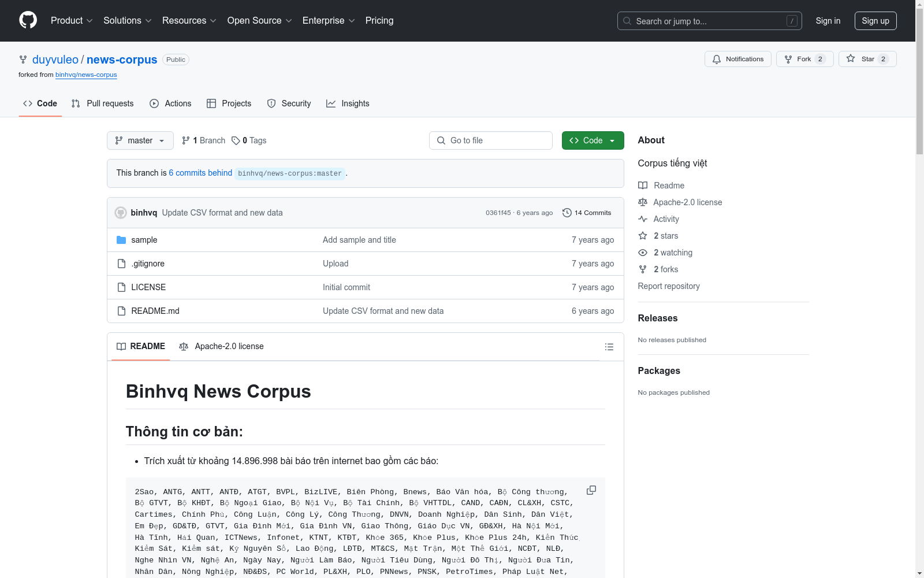Open the Actions tab
This screenshot has width=924, height=578.
click(170, 103)
